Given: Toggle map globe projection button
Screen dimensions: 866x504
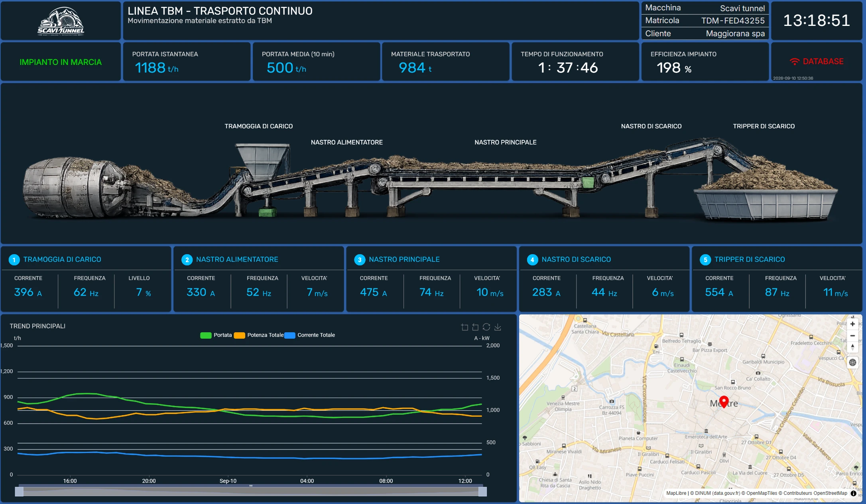Looking at the screenshot, I should point(852,363).
